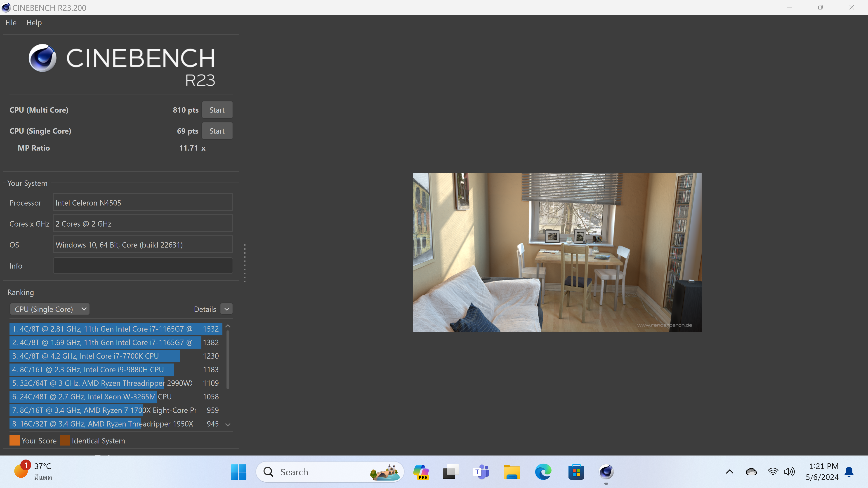The height and width of the screenshot is (488, 868).
Task: Click the Cores x GHz field
Action: [x=143, y=224]
